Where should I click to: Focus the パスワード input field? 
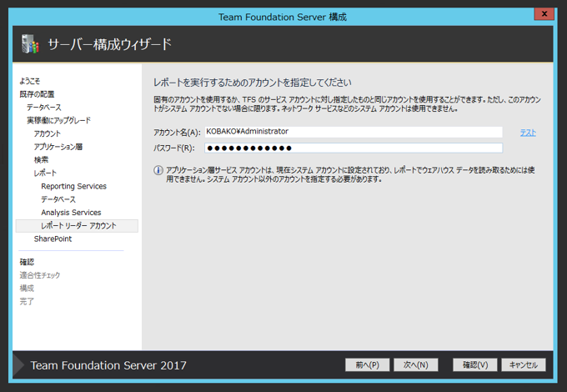pos(354,148)
